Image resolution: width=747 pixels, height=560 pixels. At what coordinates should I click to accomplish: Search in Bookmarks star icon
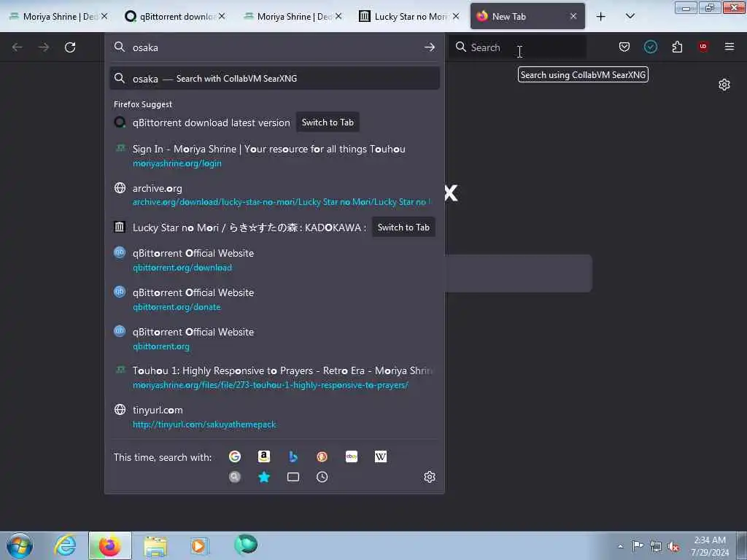coord(264,477)
